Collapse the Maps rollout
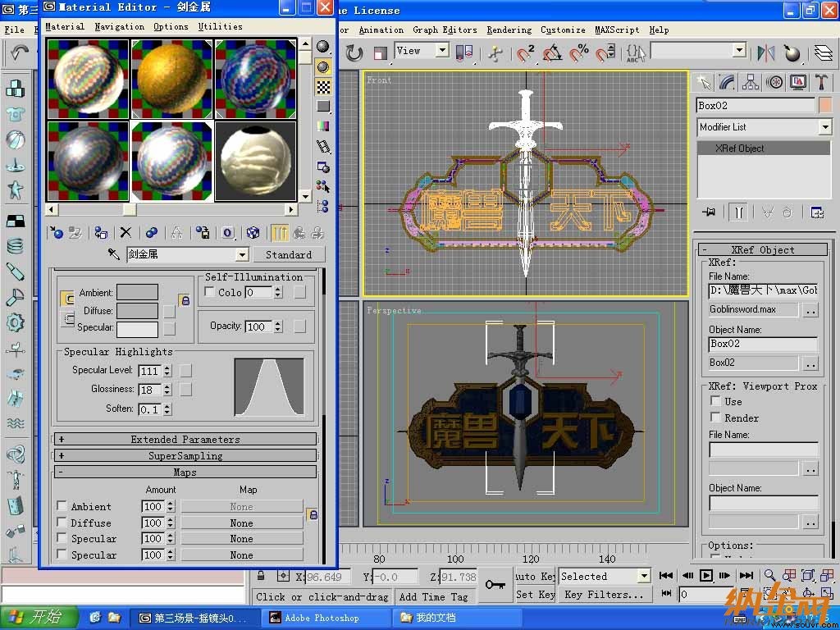 pyautogui.click(x=185, y=472)
